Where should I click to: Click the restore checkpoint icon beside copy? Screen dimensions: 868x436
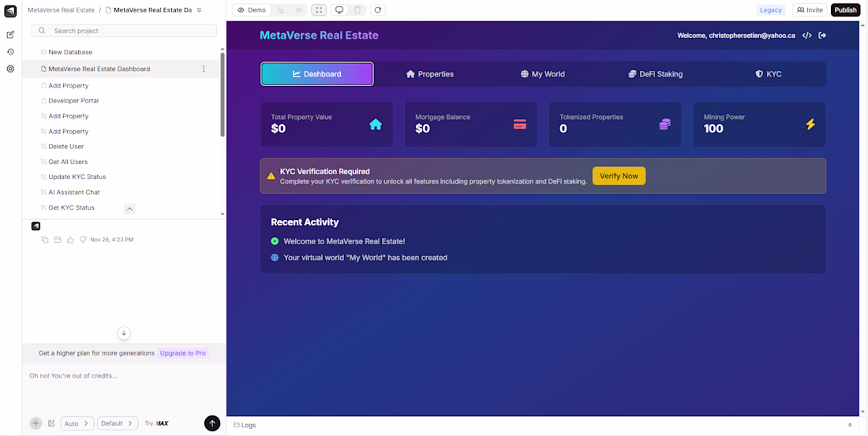[58, 240]
